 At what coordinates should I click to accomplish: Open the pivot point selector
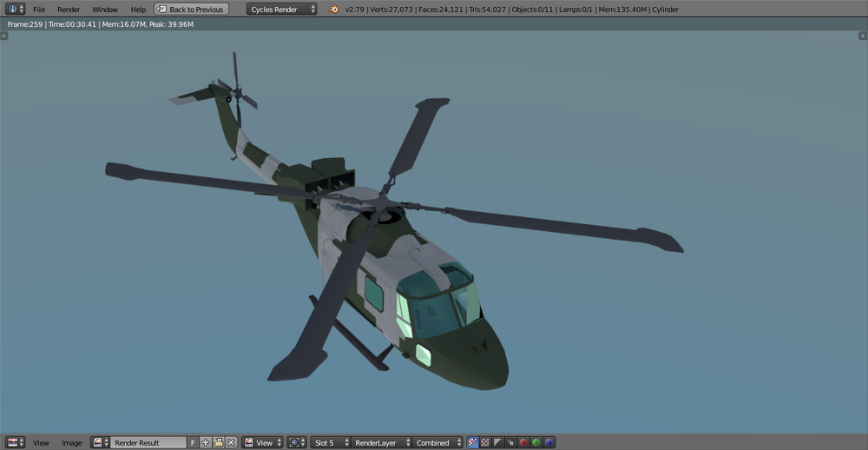[297, 442]
